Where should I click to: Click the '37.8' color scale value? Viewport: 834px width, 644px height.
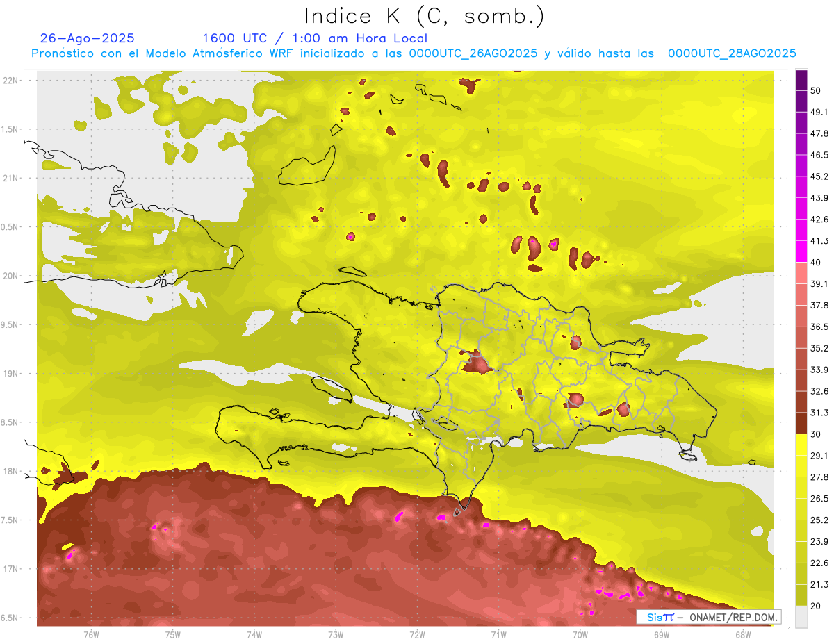pyautogui.click(x=819, y=306)
